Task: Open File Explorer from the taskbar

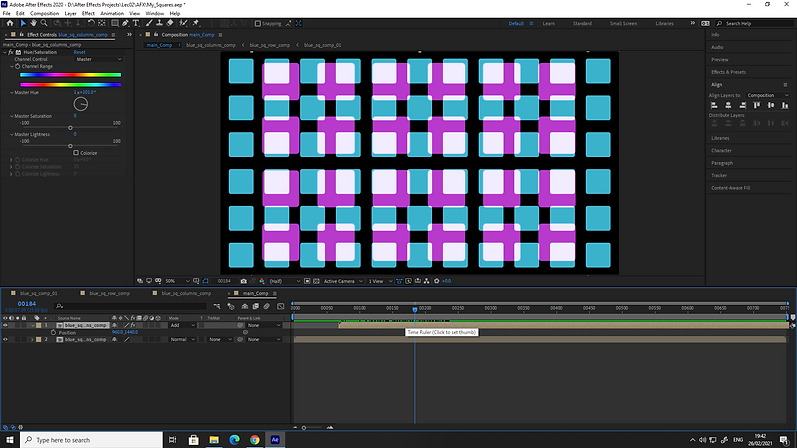Action: coord(214,440)
